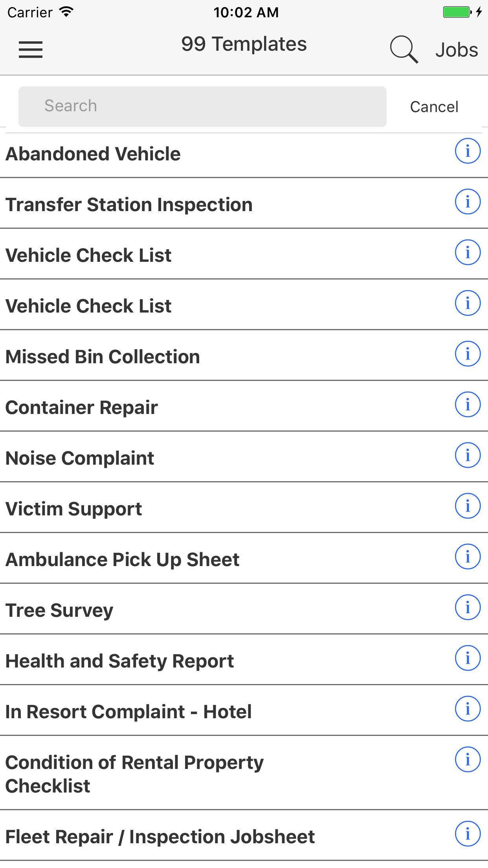The image size is (488, 868).
Task: Tap the magnifying glass search icon
Action: (x=404, y=50)
